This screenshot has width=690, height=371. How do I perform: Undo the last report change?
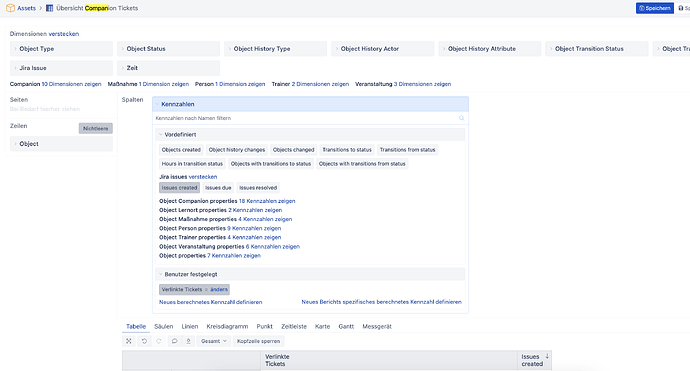click(x=144, y=341)
